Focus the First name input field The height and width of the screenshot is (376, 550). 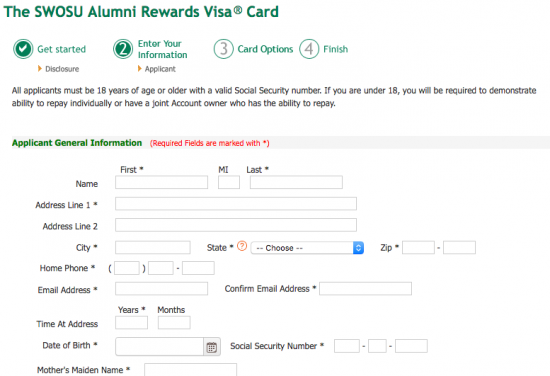[x=161, y=182]
